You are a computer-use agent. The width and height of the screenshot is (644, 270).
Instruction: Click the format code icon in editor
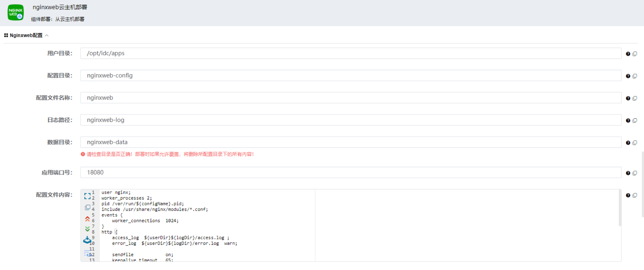coord(87,253)
